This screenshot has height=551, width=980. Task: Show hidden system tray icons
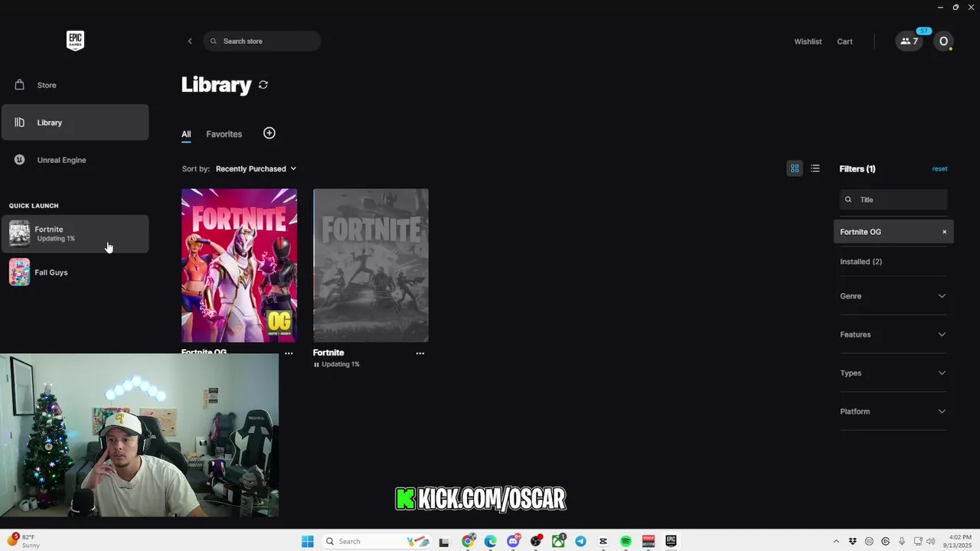836,541
